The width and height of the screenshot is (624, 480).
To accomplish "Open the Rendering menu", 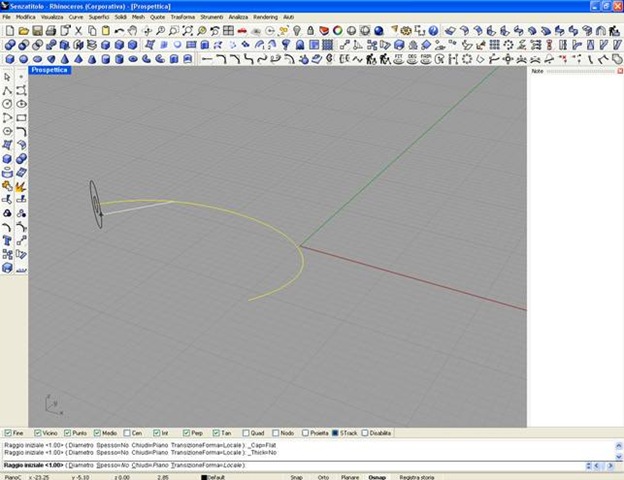I will [x=265, y=17].
